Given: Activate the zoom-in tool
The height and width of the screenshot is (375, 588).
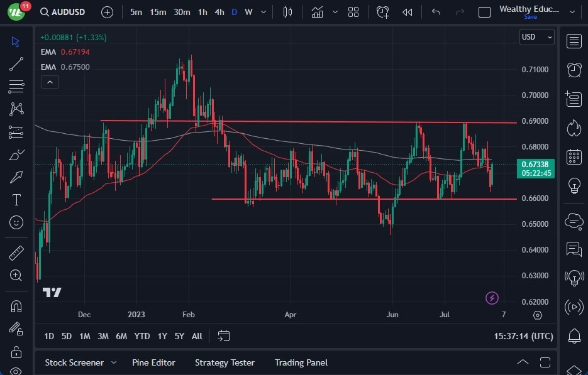Looking at the screenshot, I should (x=16, y=275).
